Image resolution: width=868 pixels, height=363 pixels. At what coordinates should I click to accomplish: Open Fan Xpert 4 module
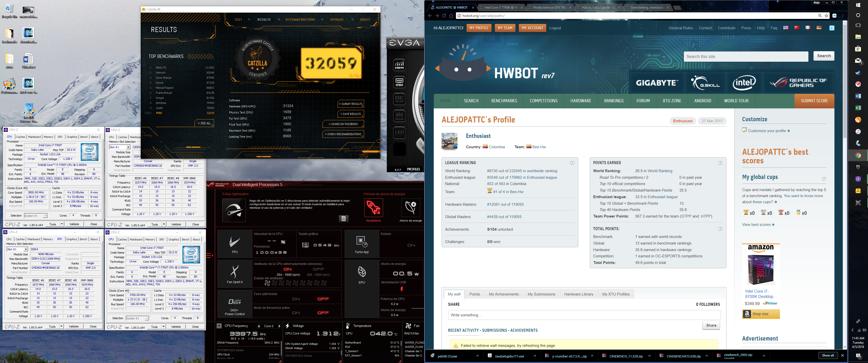pos(234,274)
